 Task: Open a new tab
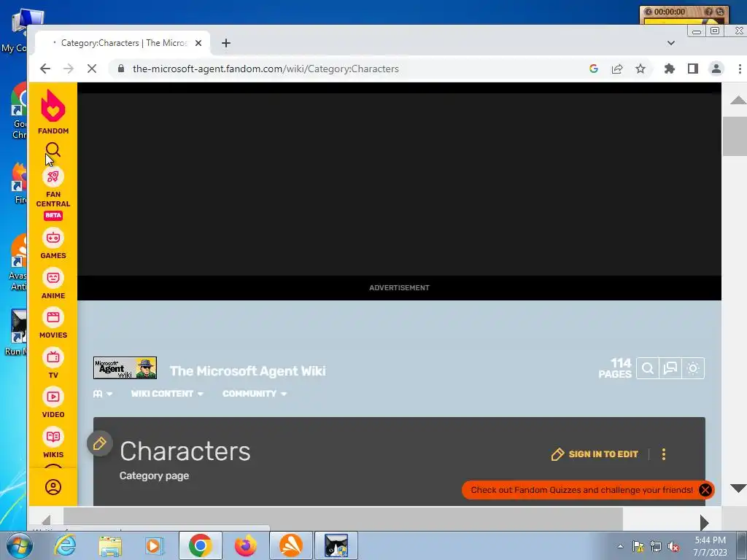(x=226, y=43)
